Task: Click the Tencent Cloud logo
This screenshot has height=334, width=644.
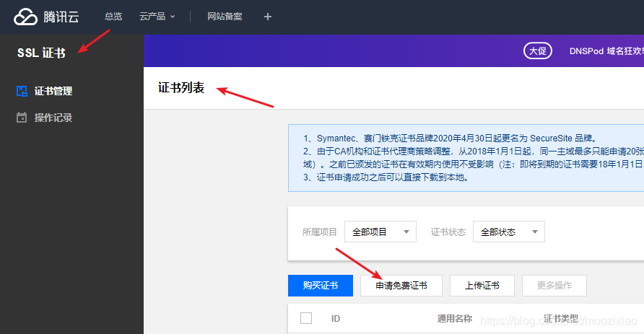Action: (x=46, y=17)
